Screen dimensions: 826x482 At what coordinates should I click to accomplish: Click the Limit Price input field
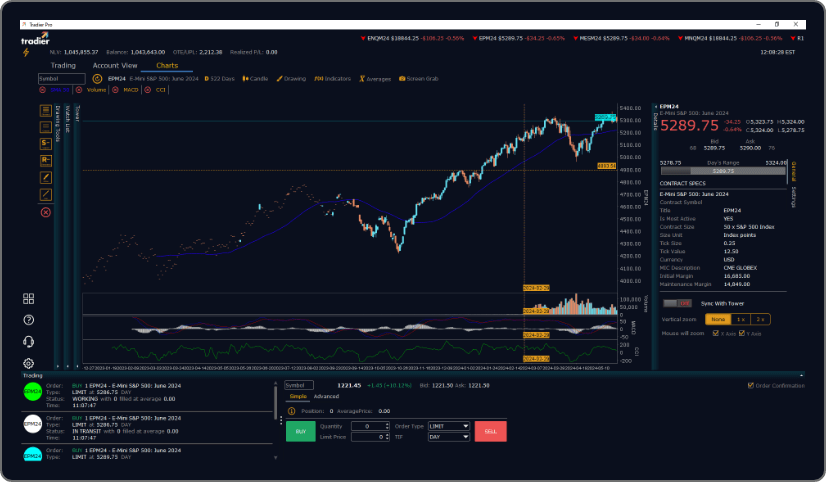click(x=368, y=437)
